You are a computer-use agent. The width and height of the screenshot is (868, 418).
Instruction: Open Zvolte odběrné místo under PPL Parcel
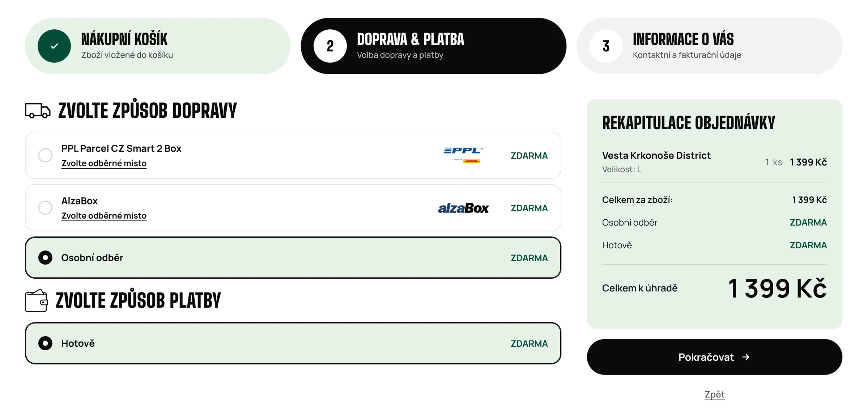pyautogui.click(x=104, y=163)
